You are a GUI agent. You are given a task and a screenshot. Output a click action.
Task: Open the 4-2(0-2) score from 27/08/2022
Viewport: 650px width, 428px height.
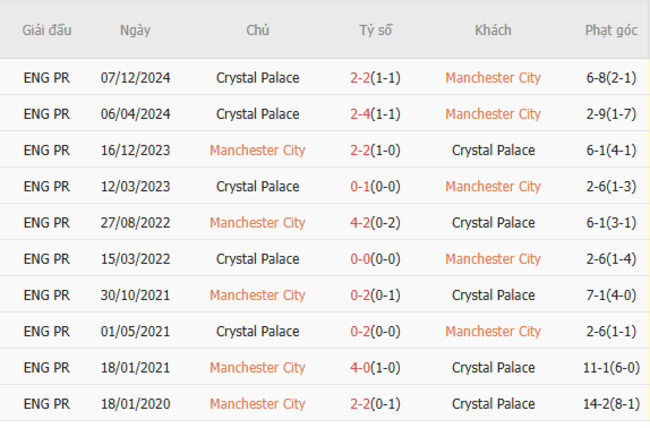376,222
